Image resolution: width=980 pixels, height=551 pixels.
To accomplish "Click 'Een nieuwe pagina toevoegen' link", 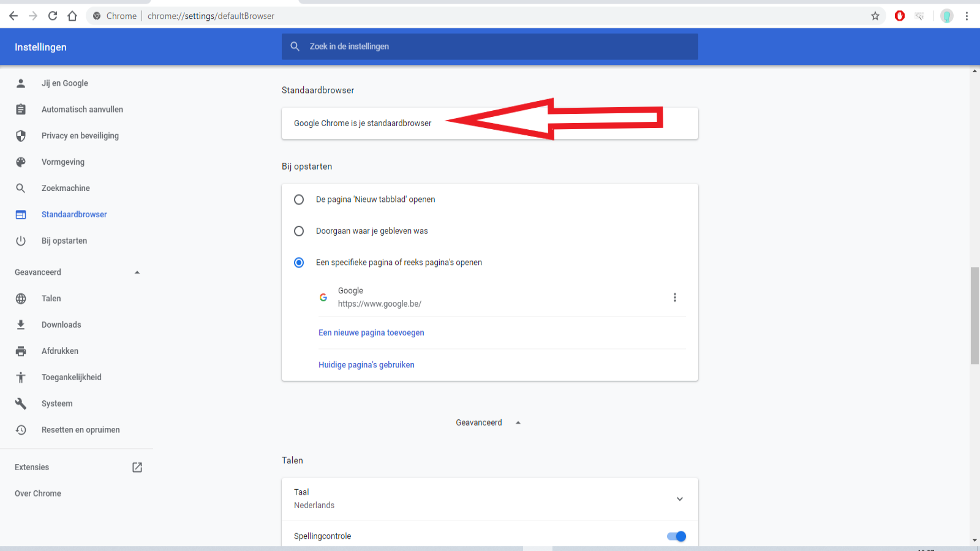I will point(371,333).
